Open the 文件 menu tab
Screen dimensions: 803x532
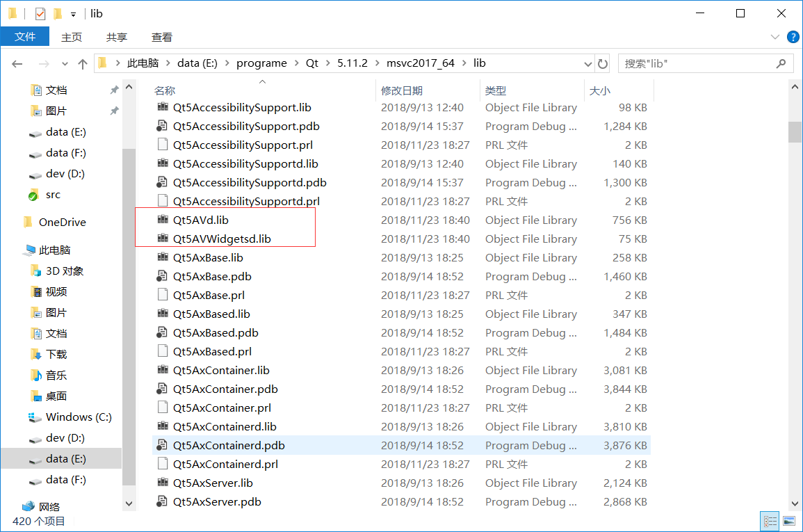24,37
